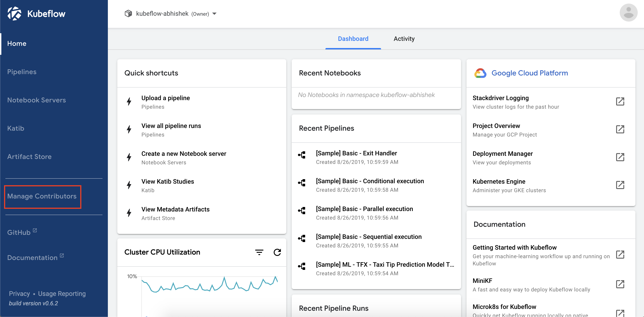Click build version v0.6.2 text

[33, 303]
